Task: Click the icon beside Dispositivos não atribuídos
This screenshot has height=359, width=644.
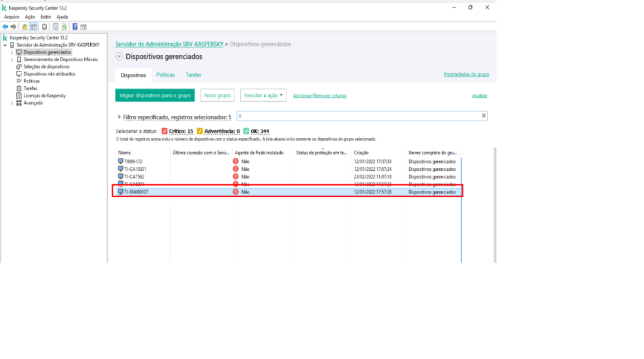Action: coord(19,74)
